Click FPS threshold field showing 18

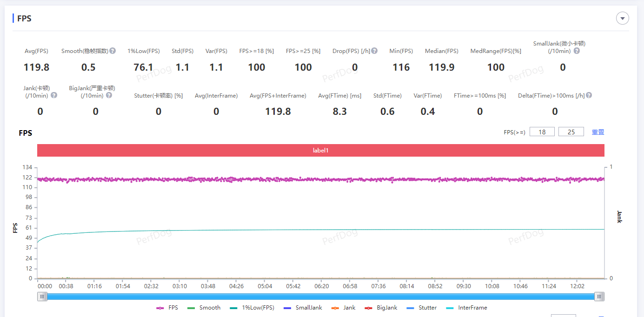tap(542, 132)
